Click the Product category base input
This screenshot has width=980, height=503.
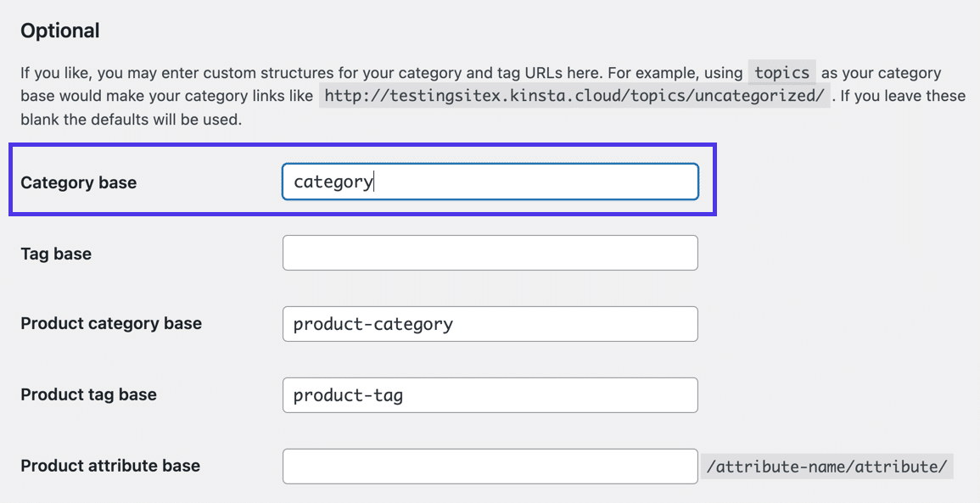coord(490,324)
